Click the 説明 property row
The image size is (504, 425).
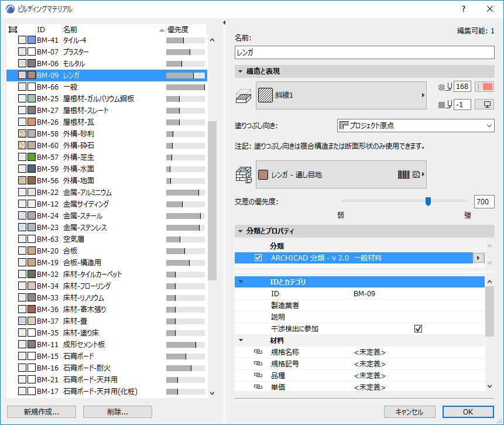coord(359,317)
